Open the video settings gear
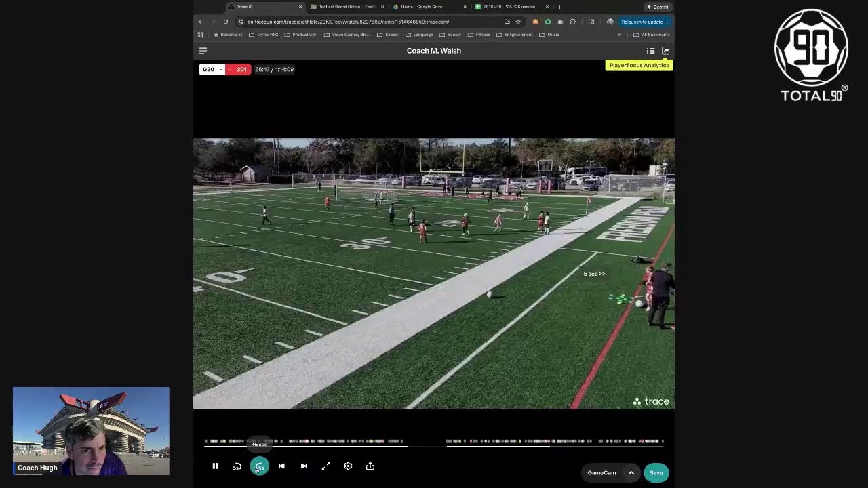 coord(348,466)
